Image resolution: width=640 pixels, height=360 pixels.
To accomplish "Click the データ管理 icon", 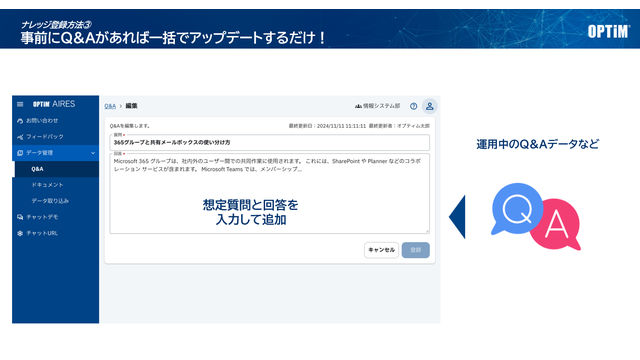I will coord(20,153).
